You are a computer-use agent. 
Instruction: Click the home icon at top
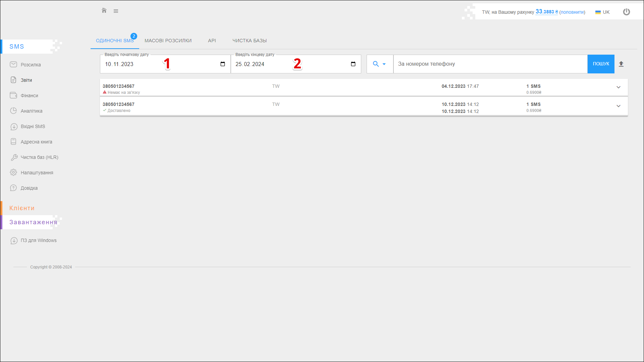104,11
